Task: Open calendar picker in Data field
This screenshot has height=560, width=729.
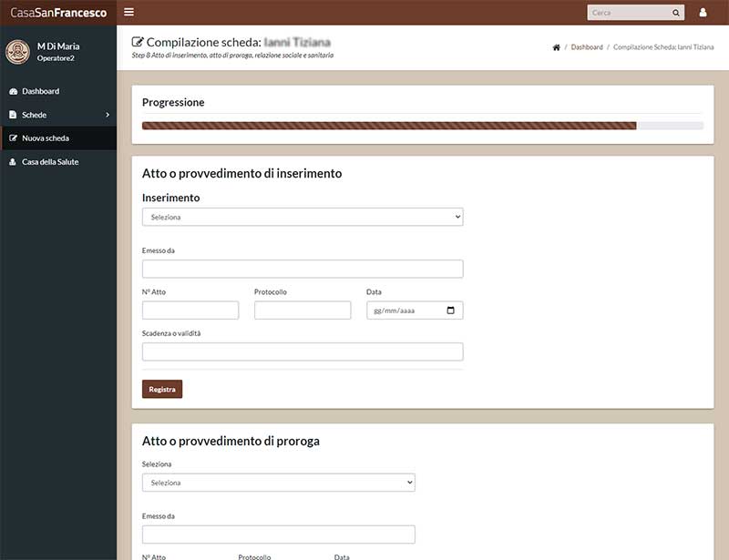Action: 450,310
